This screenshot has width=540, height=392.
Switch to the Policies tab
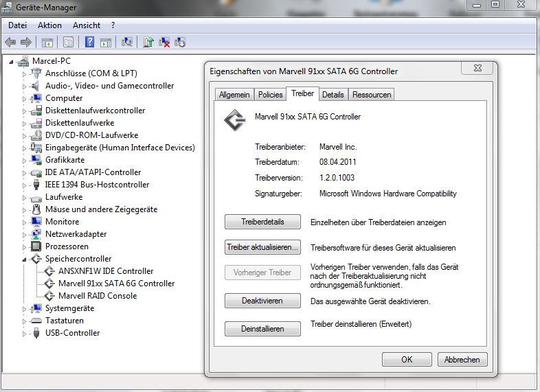[271, 95]
